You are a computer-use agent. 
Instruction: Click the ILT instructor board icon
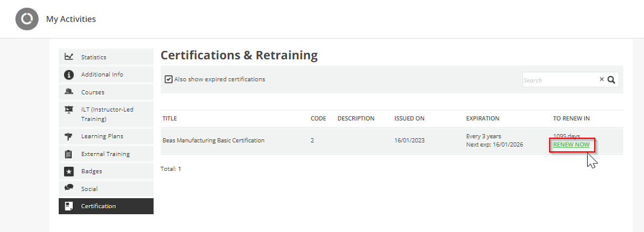click(69, 110)
